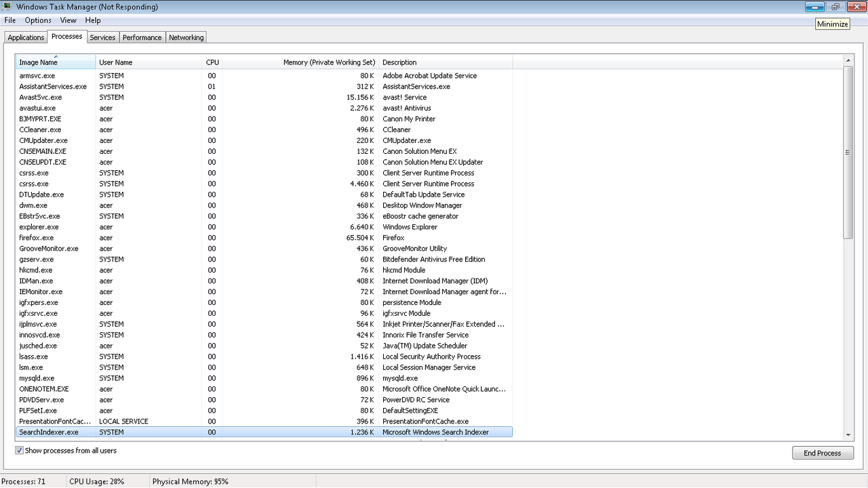
Task: Select the SearchIndexer.exe process
Action: (x=264, y=432)
